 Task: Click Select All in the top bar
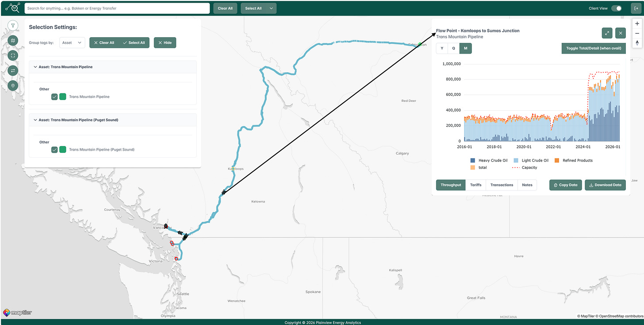(253, 8)
